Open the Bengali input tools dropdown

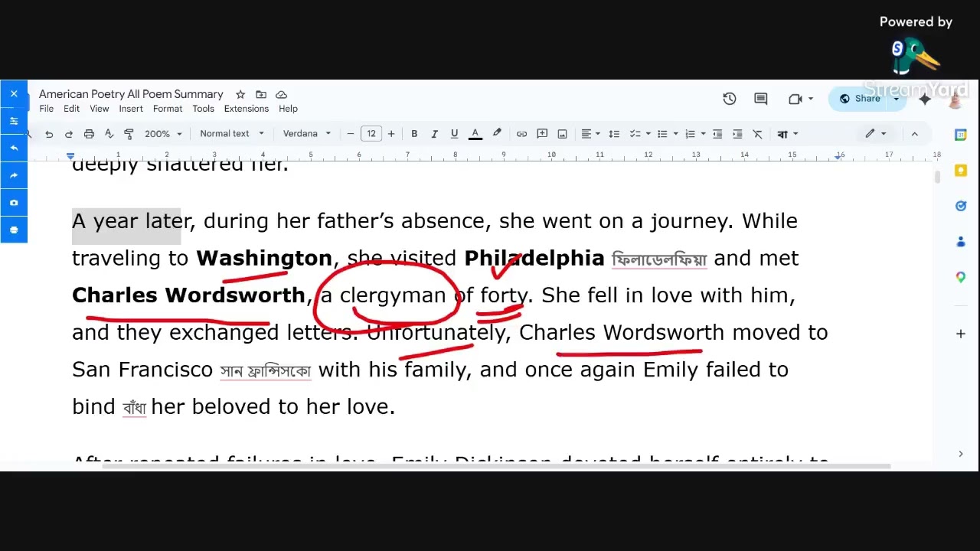(x=787, y=134)
